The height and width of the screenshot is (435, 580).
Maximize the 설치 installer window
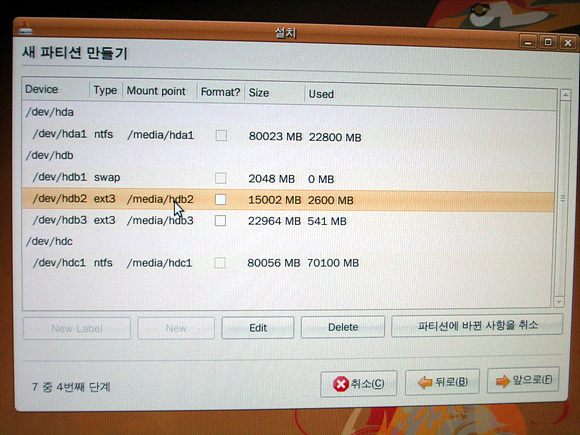548,42
